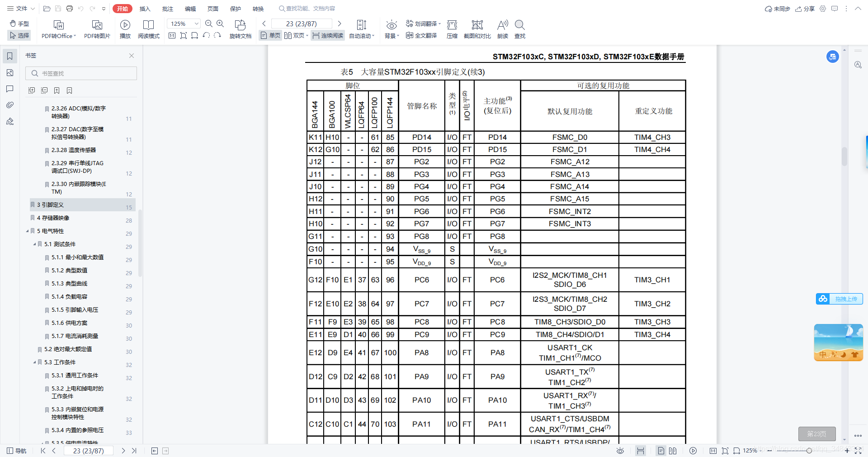Start read aloud

pyautogui.click(x=503, y=29)
